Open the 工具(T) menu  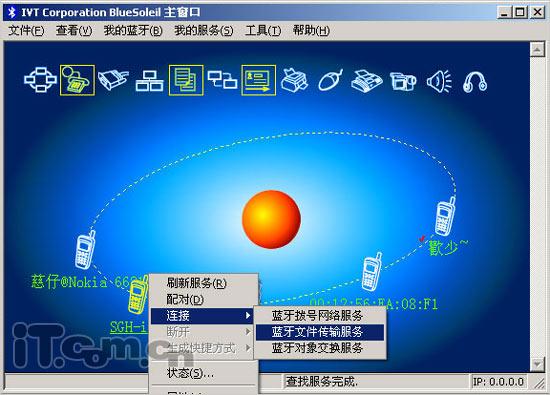pyautogui.click(x=263, y=31)
